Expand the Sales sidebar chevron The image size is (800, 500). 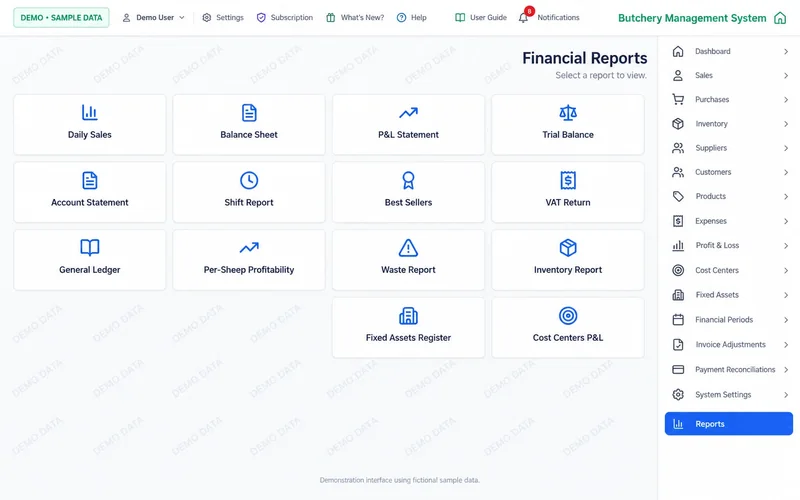click(786, 76)
